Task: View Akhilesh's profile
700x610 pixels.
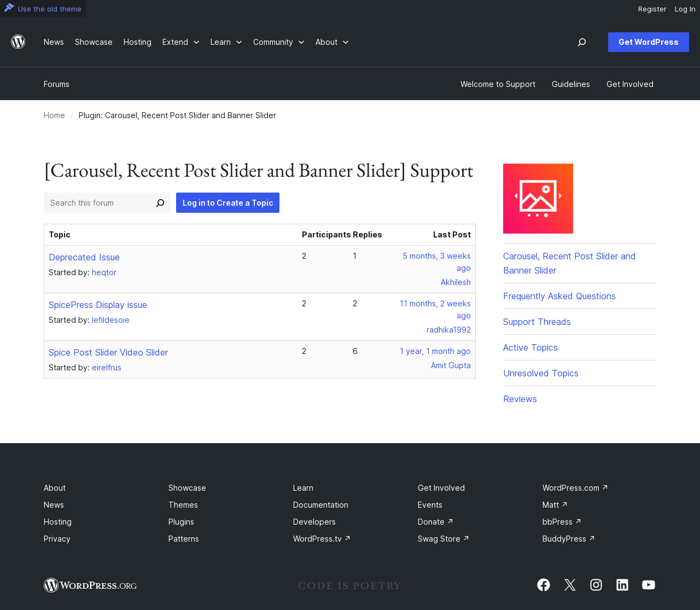Action: point(456,282)
